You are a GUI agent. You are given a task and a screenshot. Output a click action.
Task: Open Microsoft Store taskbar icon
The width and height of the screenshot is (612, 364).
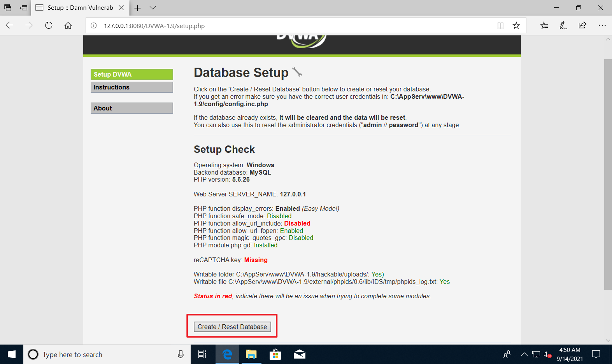click(275, 354)
